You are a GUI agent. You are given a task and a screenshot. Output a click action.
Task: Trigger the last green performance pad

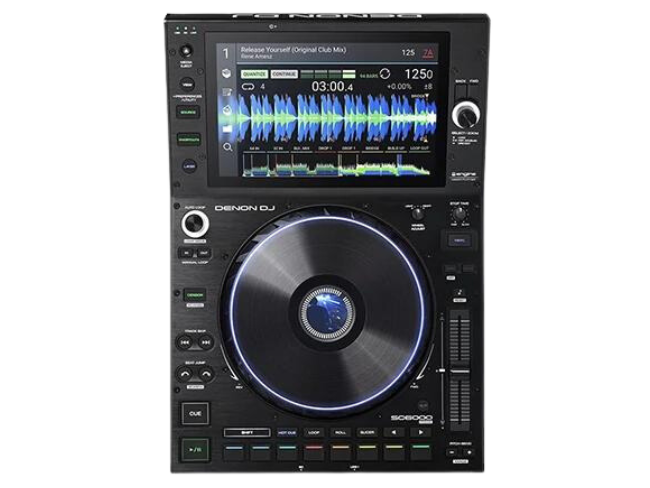pos(420,452)
